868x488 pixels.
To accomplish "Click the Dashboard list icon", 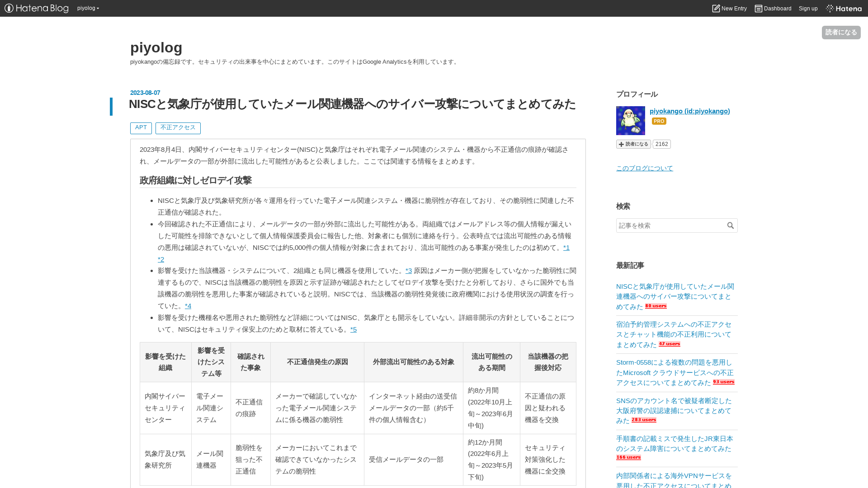I will point(759,8).
